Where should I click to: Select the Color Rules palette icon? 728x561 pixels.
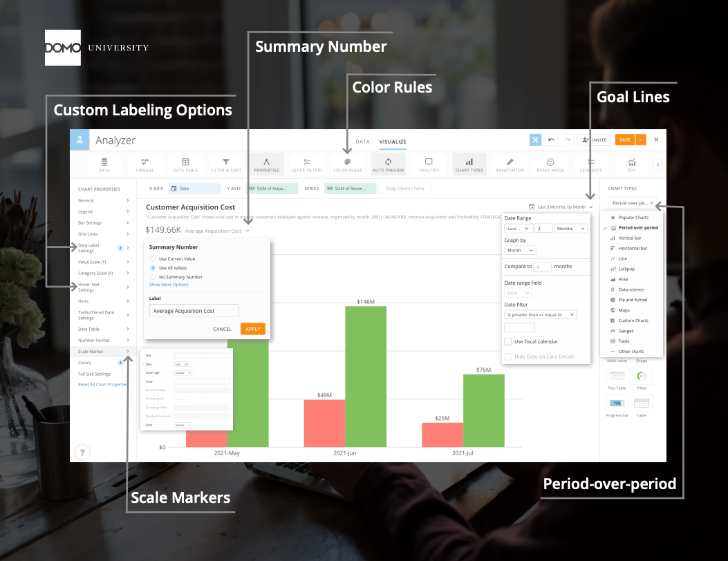pyautogui.click(x=347, y=162)
